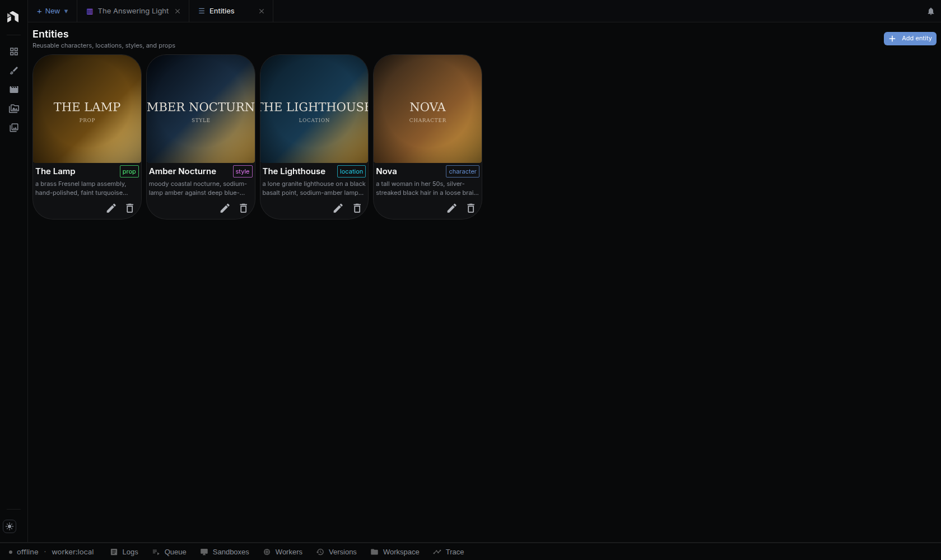Switch to The Answering Light tab

pos(133,11)
